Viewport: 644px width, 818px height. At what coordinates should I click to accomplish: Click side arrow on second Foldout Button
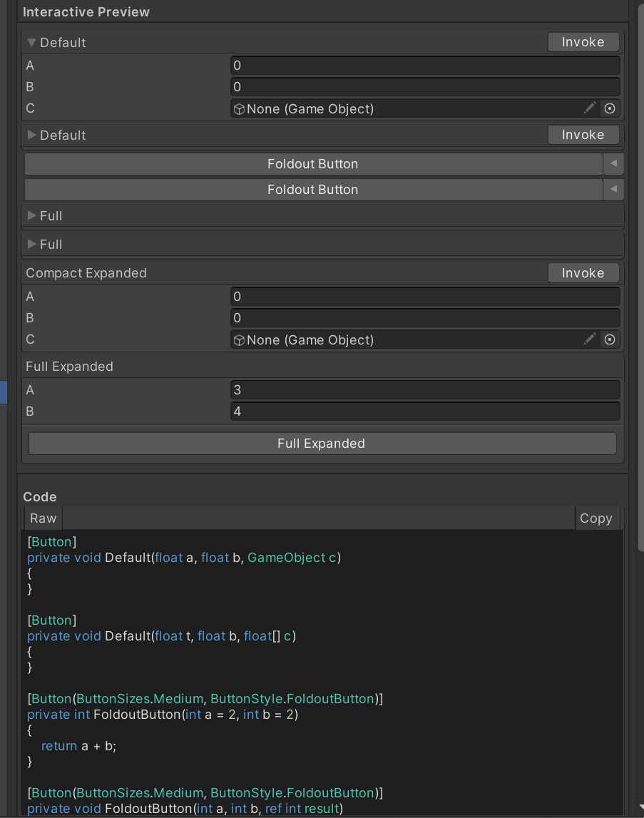612,189
